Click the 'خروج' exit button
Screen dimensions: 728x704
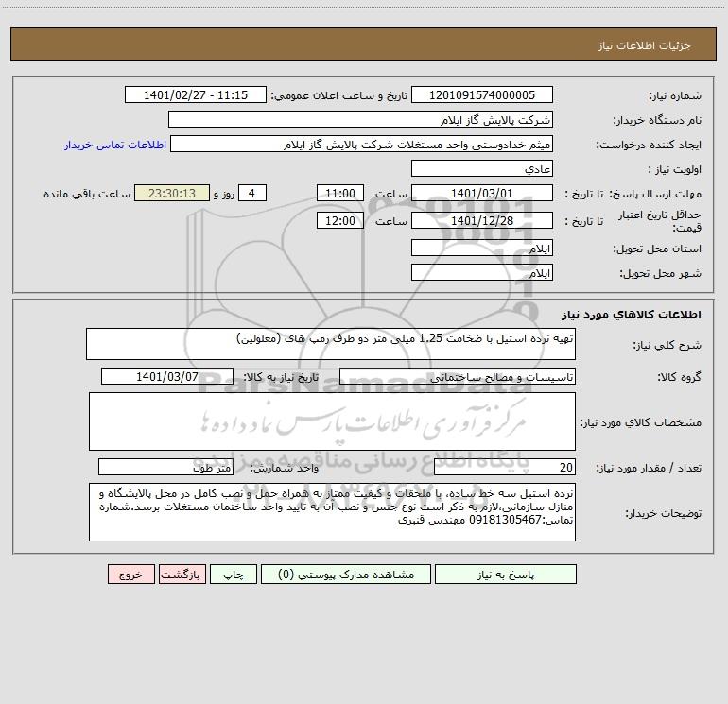coord(130,574)
